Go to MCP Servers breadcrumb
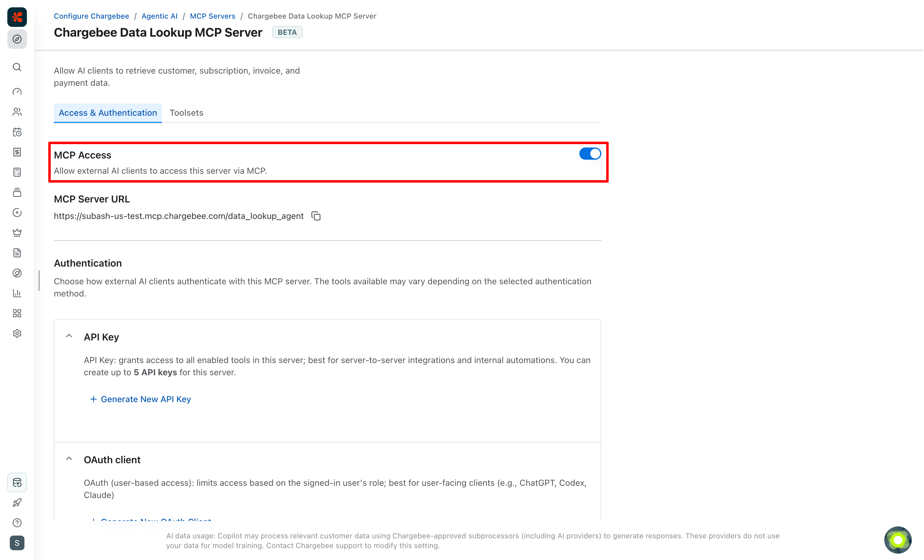Image resolution: width=924 pixels, height=560 pixels. coord(213,16)
